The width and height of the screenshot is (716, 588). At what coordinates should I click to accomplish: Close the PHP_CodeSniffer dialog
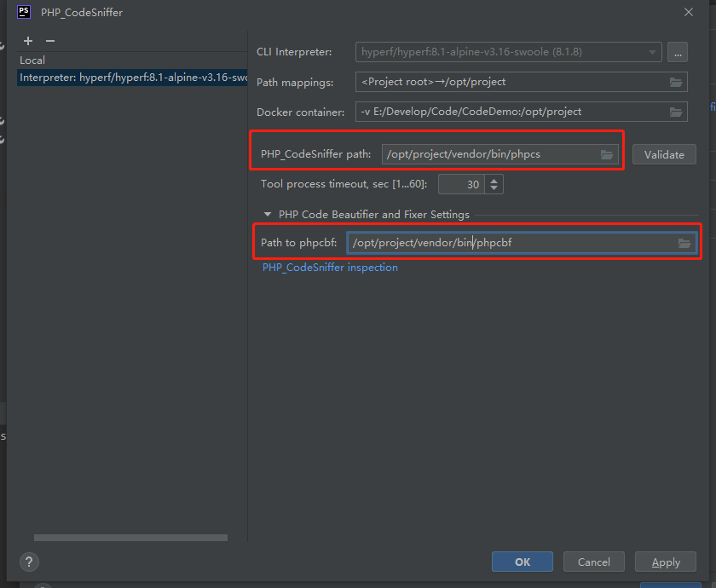(x=689, y=12)
